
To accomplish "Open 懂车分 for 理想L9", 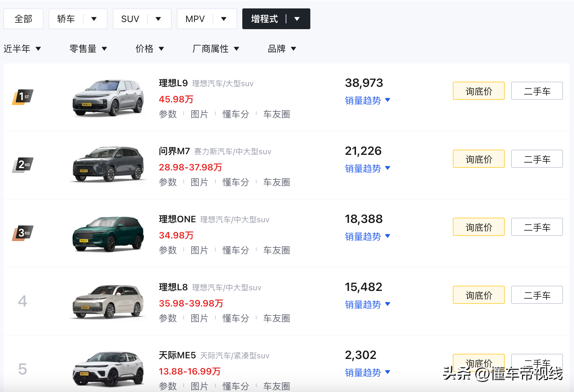I will [x=235, y=114].
